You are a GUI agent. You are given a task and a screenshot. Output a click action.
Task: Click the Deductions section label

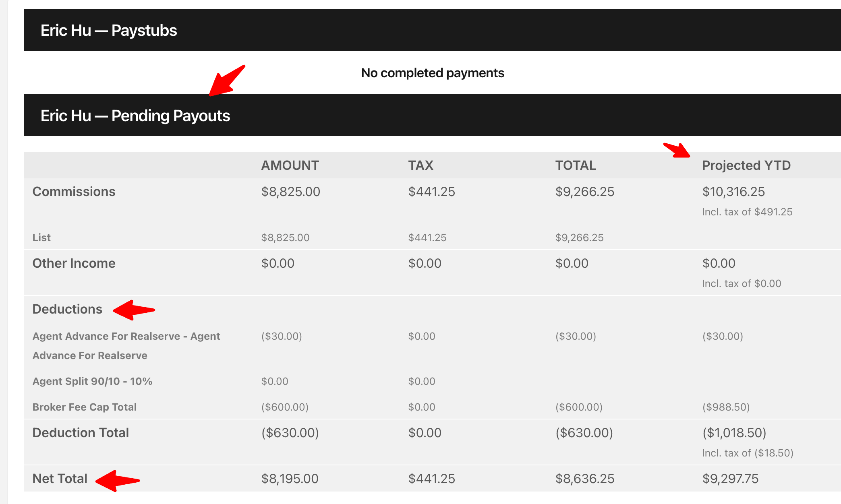point(67,309)
